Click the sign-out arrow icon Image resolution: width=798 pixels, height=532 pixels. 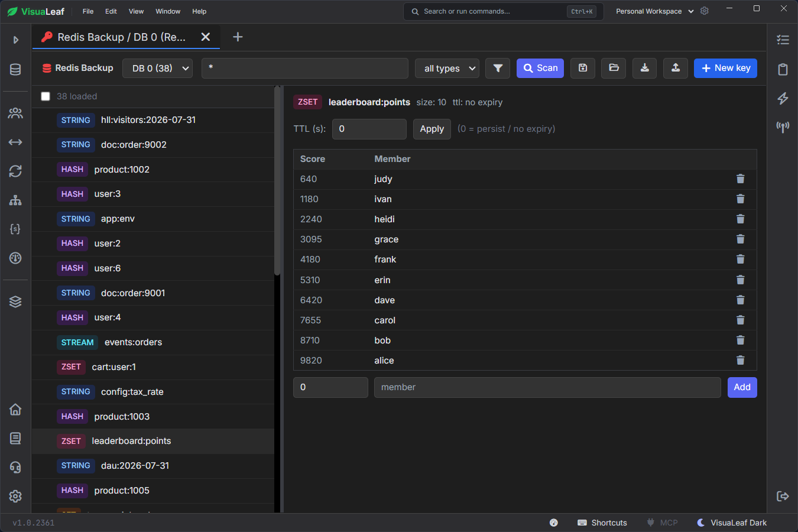tap(783, 496)
